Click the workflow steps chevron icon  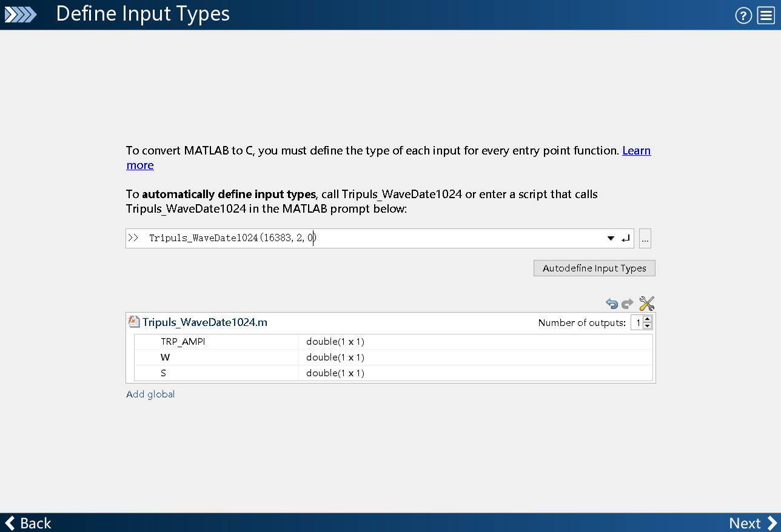click(21, 15)
